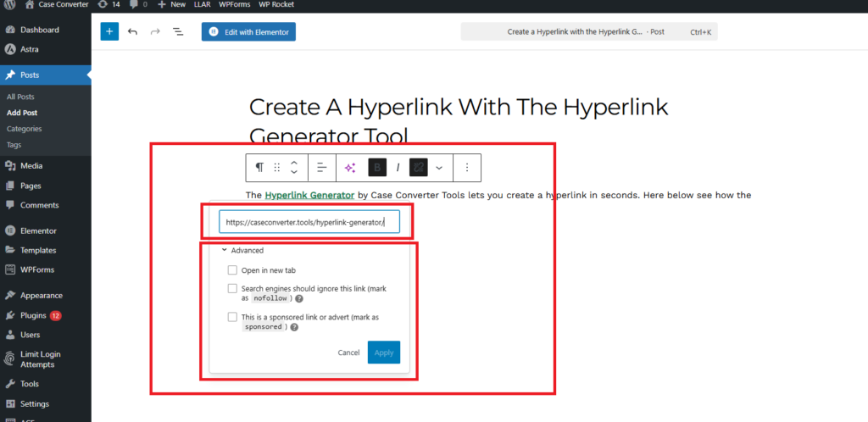Cancel the link editing popover
This screenshot has width=868, height=422.
(x=348, y=353)
